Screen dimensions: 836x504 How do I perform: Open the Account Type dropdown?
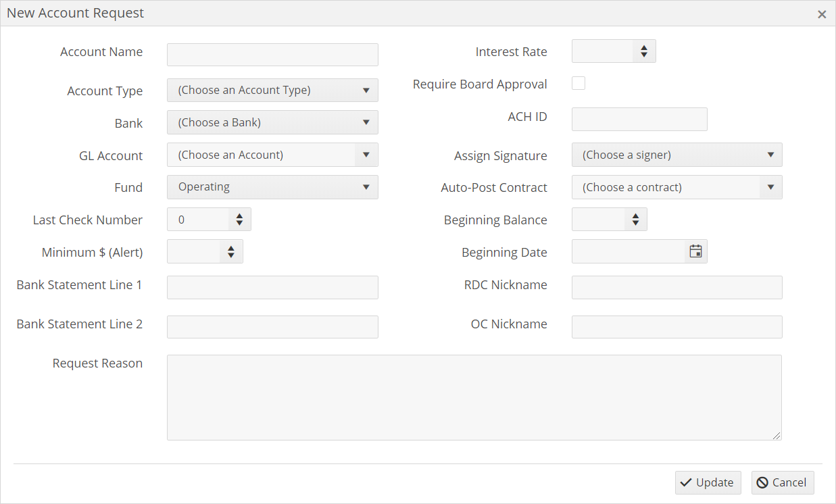[272, 91]
